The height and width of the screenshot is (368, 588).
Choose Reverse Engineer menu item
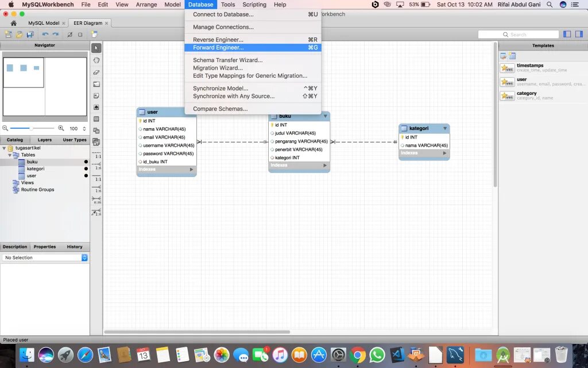[253, 40]
